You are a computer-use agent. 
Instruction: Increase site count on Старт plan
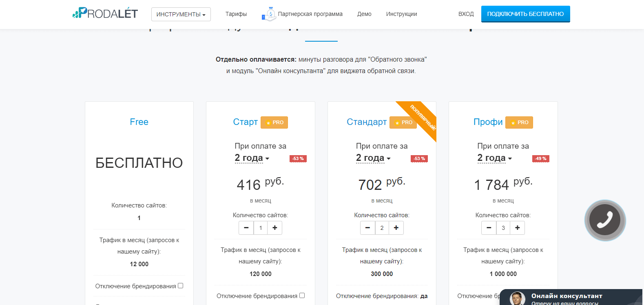(275, 228)
